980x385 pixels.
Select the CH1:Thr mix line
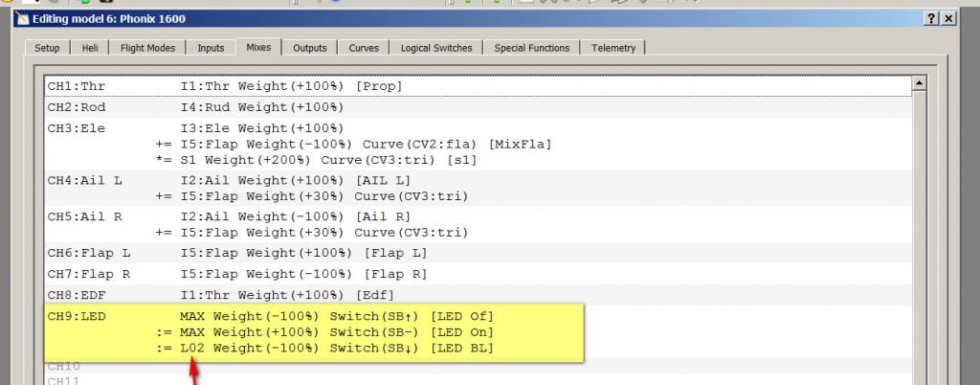(x=291, y=86)
